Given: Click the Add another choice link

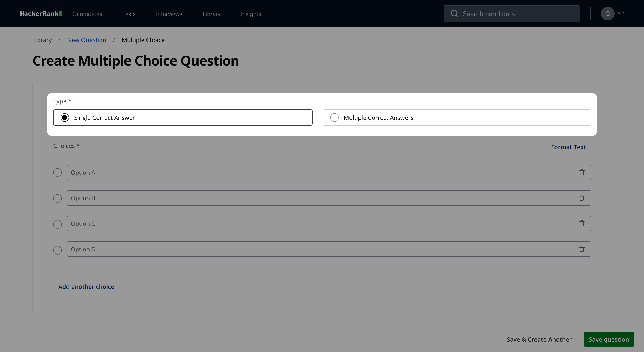Looking at the screenshot, I should [86, 287].
